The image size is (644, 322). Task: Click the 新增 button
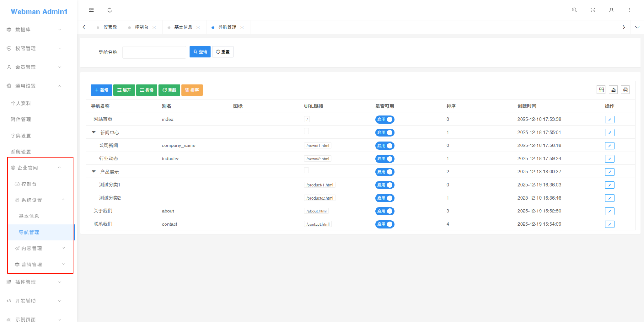(101, 90)
